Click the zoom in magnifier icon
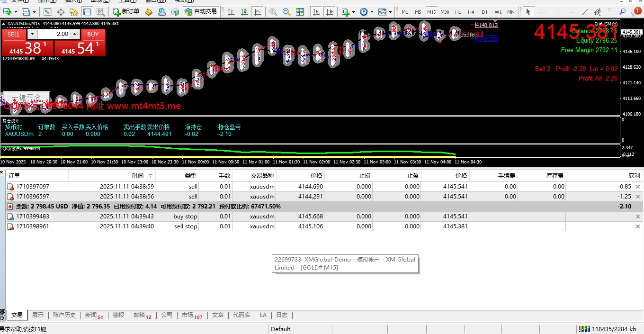This screenshot has height=334, width=644. click(273, 12)
